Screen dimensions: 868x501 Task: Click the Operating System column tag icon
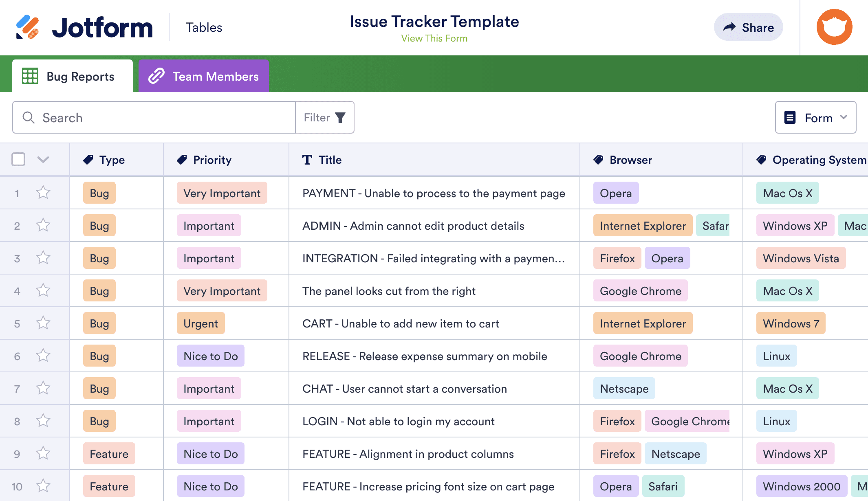click(x=761, y=160)
